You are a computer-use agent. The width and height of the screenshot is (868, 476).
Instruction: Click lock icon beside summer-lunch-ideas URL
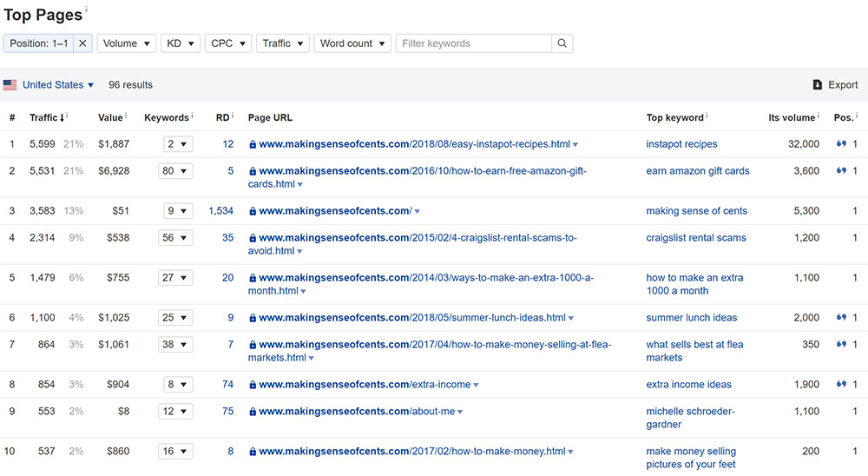click(x=253, y=318)
